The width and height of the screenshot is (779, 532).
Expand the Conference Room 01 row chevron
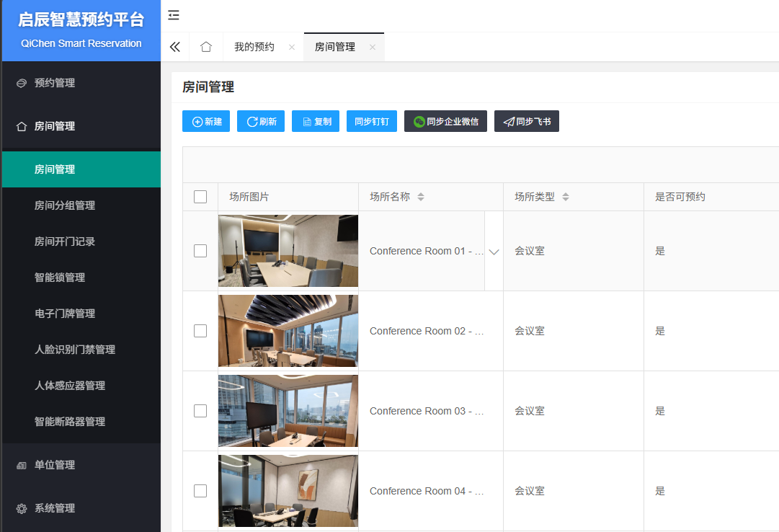494,252
